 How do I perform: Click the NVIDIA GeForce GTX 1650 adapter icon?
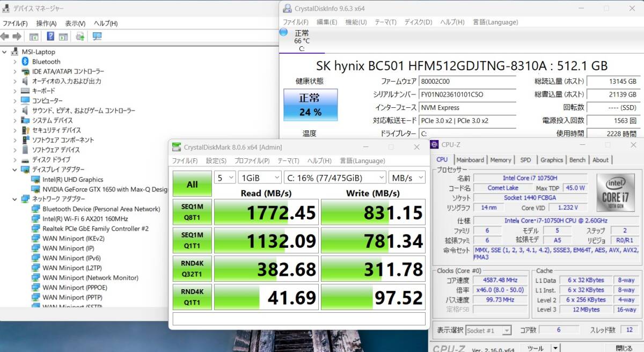pyautogui.click(x=36, y=189)
